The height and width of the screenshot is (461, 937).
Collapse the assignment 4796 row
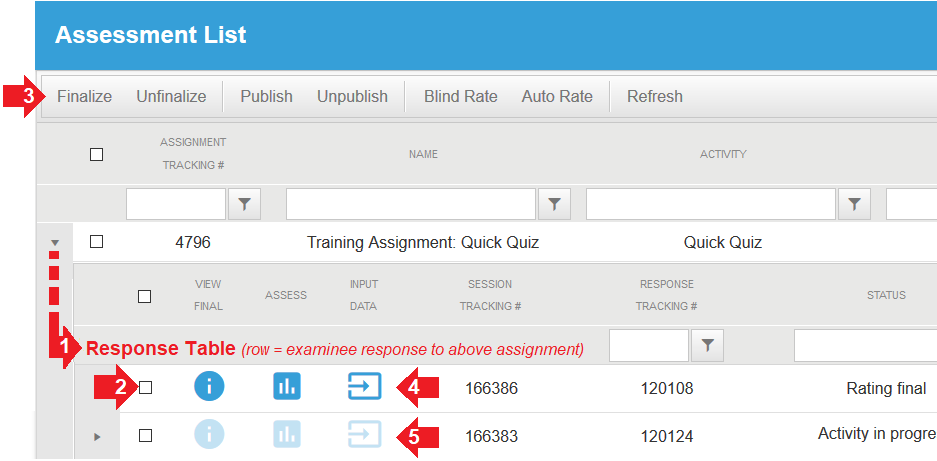click(x=55, y=243)
